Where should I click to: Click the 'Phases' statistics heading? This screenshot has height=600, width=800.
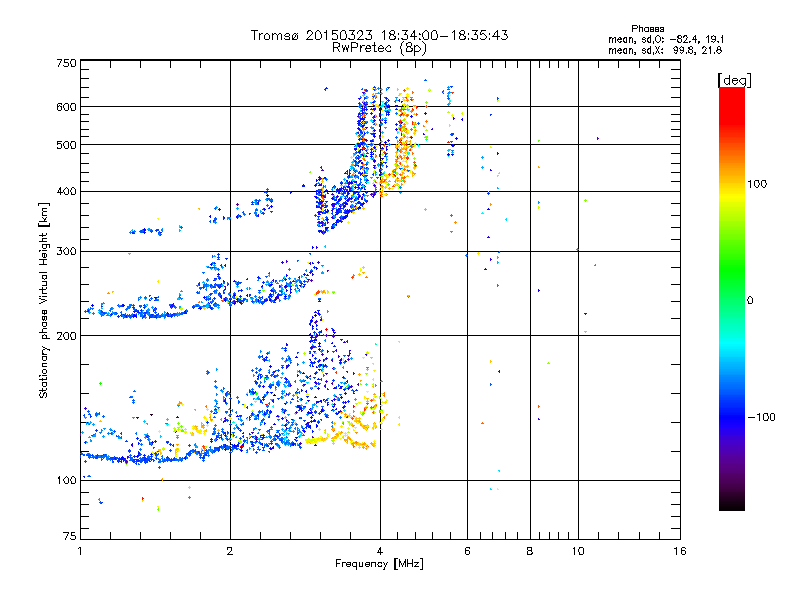coord(647,29)
